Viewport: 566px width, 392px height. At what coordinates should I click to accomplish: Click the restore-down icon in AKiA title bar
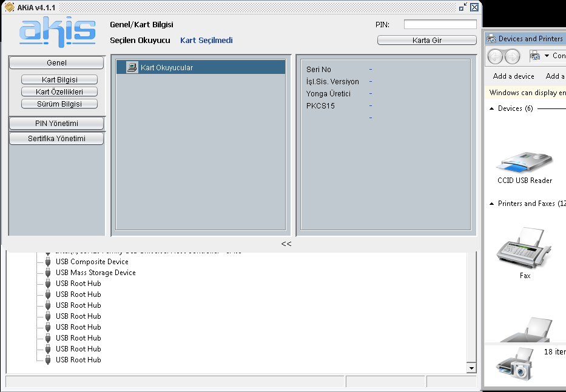pyautogui.click(x=463, y=7)
